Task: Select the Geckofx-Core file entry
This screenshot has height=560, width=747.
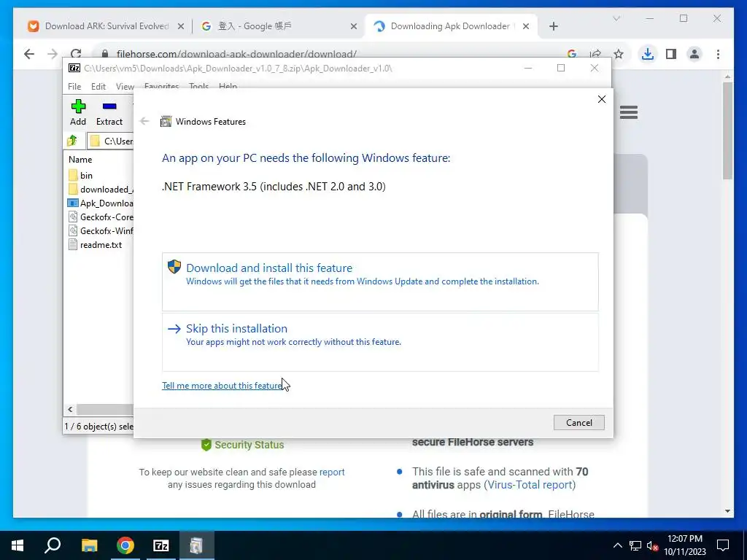Action: pos(100,217)
